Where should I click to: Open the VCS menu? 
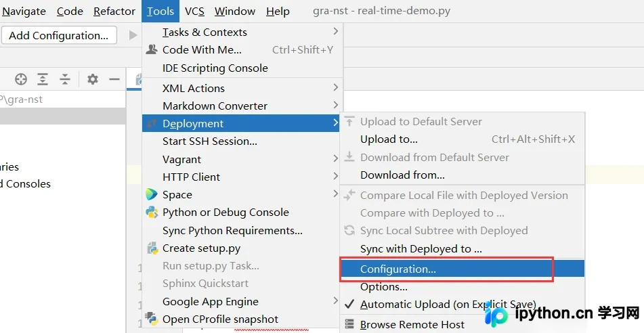coord(194,11)
